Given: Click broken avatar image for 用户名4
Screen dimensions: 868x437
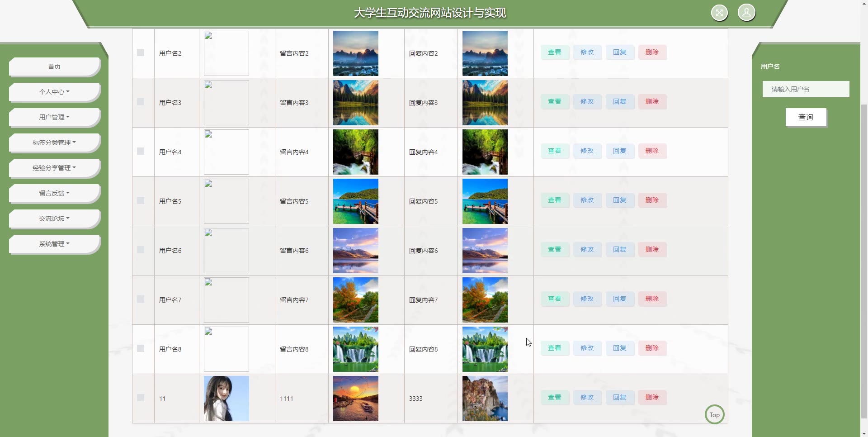Looking at the screenshot, I should point(226,152).
